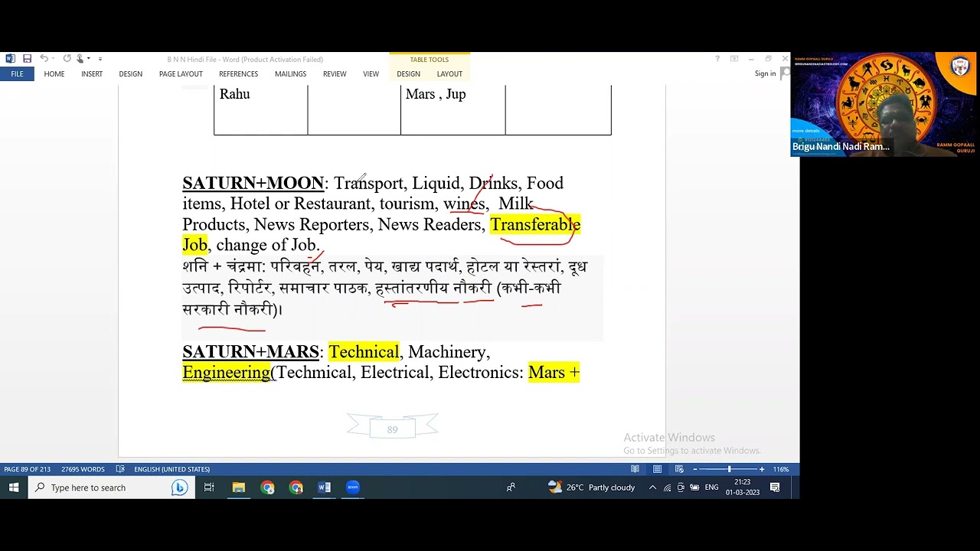980x551 pixels.
Task: Click the zoom slider handle
Action: click(x=729, y=469)
